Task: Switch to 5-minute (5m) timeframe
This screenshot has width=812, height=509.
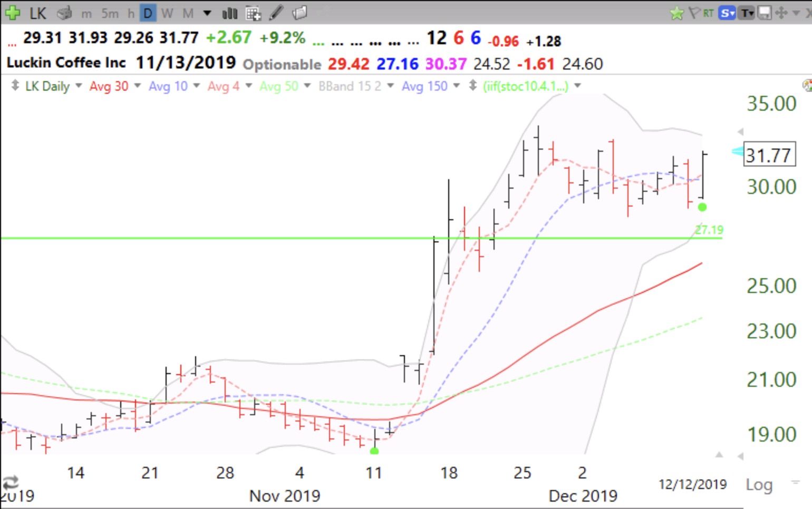Action: (110, 13)
